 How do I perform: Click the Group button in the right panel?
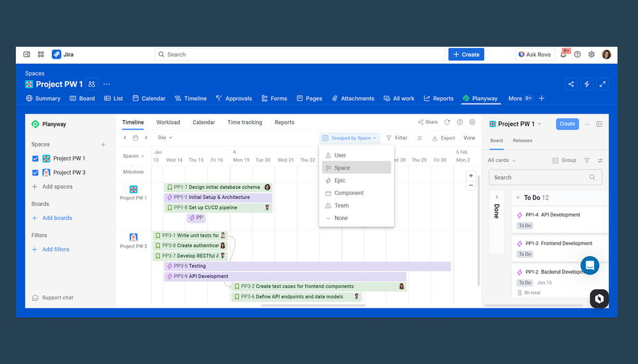[x=565, y=160]
